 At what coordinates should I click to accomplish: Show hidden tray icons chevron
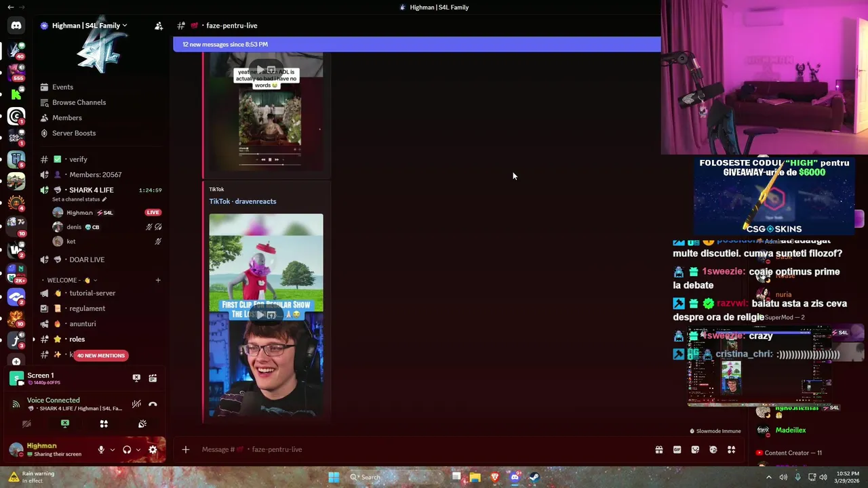pos(769,477)
